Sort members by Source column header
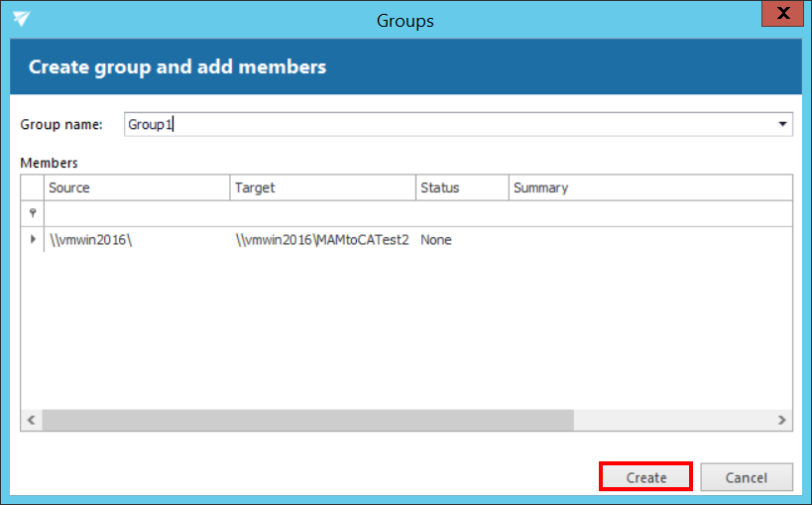Screen dimensions: 812x505 click(137, 188)
